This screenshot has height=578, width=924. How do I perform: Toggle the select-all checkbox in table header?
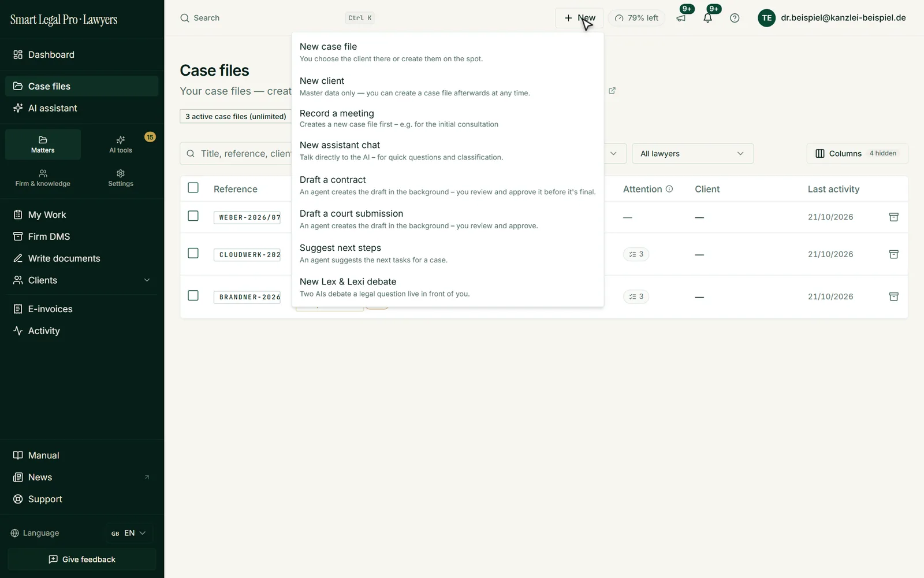tap(193, 188)
